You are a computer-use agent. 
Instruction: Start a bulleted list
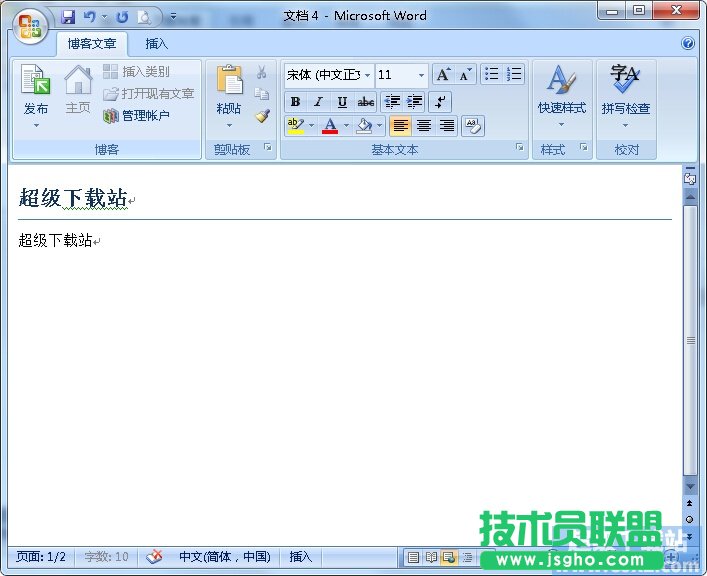(x=491, y=74)
